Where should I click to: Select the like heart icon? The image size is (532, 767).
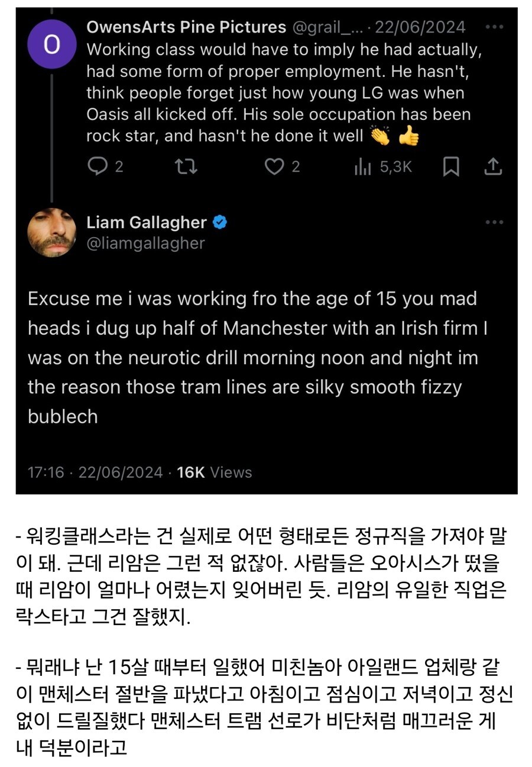[274, 166]
